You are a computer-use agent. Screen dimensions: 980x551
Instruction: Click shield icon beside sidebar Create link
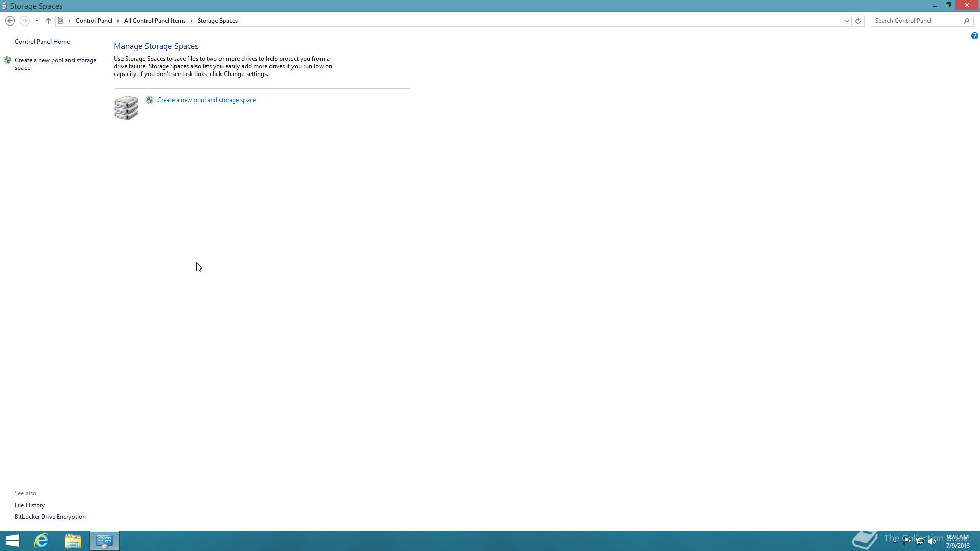pos(7,60)
